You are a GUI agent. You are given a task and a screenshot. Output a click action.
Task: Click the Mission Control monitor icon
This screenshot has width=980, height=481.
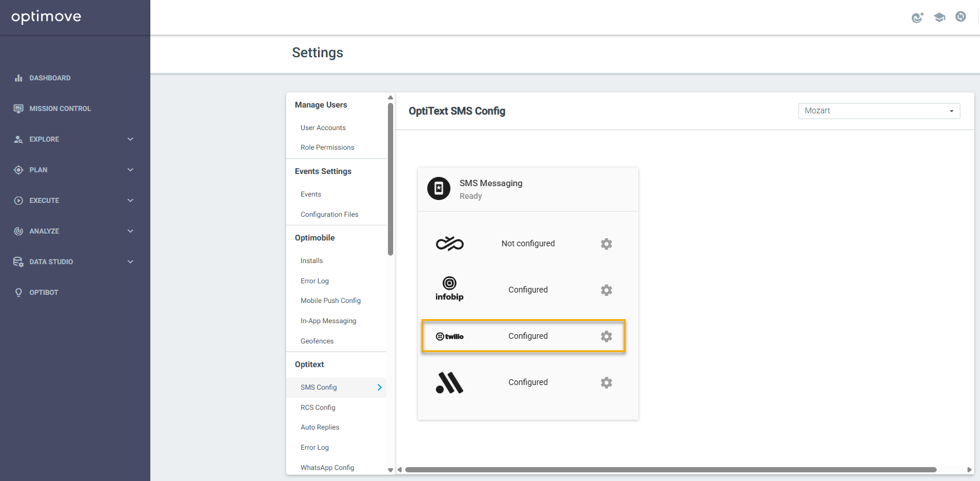tap(19, 109)
